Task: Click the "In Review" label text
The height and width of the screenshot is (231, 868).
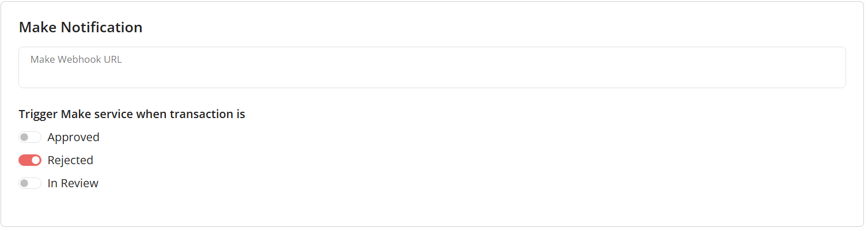Action: (73, 183)
